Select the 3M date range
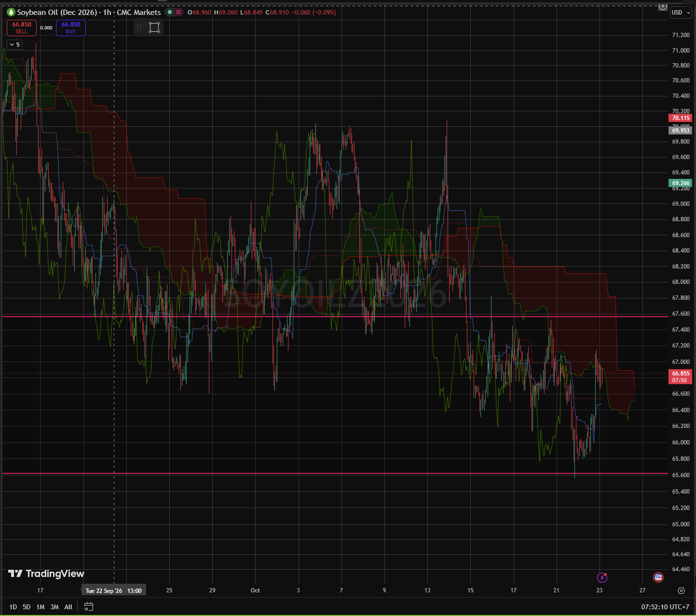 [55, 607]
